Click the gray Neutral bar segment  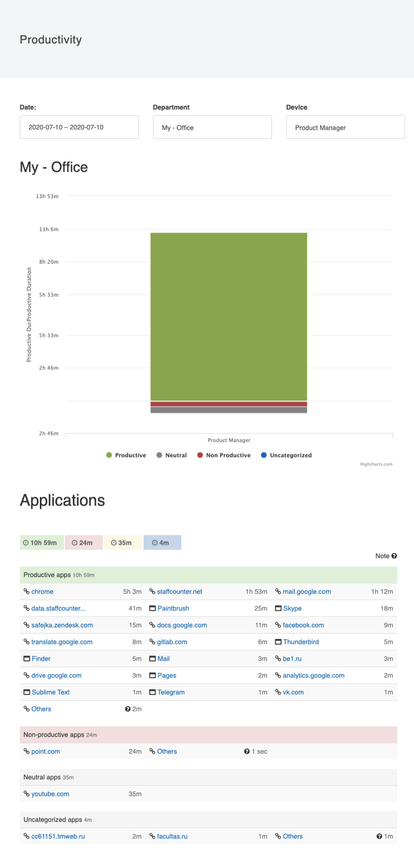coord(228,410)
